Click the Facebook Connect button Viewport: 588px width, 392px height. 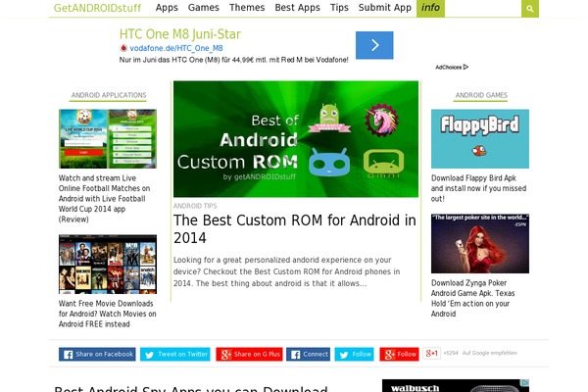tap(309, 354)
